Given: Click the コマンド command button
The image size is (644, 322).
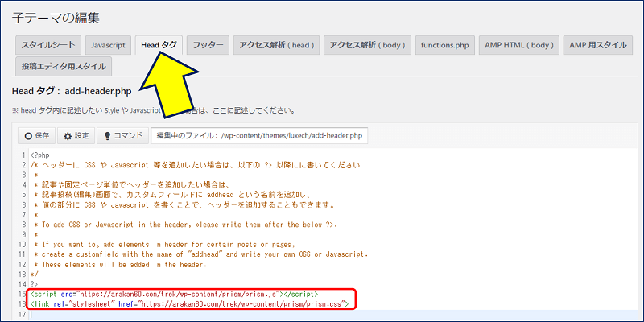Looking at the screenshot, I should coord(123,135).
